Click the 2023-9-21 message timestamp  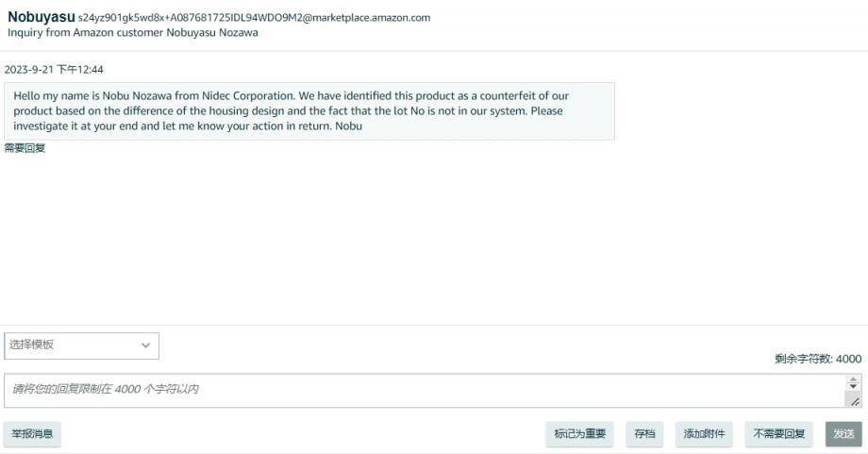coord(54,70)
